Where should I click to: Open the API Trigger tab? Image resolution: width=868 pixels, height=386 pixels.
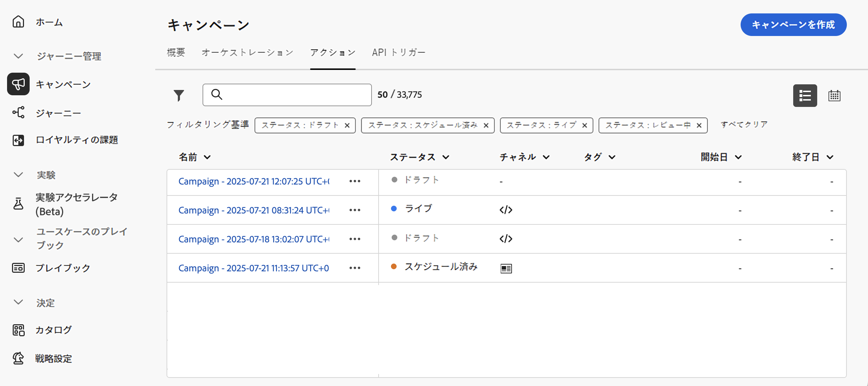click(398, 53)
